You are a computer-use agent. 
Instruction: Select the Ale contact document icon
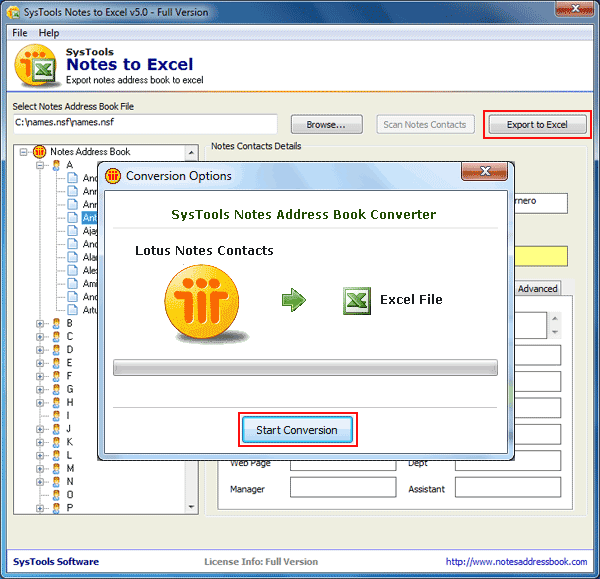point(73,271)
